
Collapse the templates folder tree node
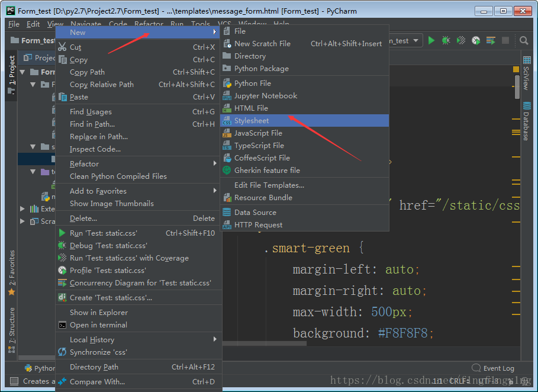pos(33,172)
